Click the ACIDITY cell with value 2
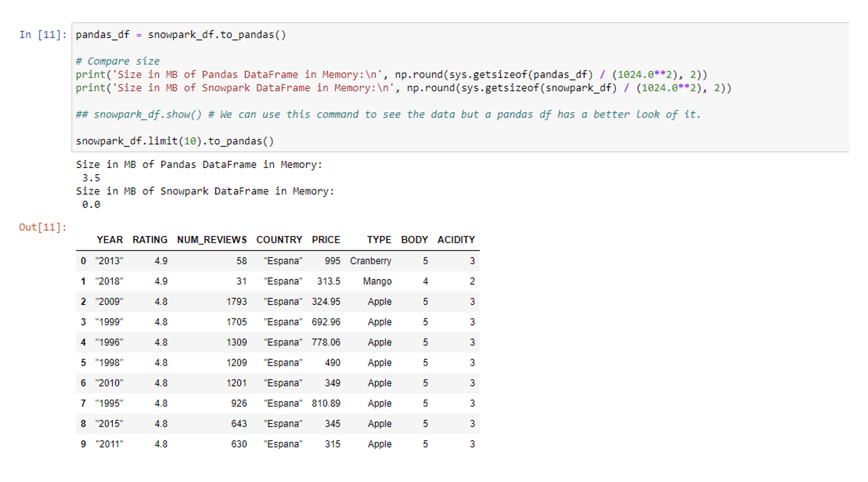 473,281
